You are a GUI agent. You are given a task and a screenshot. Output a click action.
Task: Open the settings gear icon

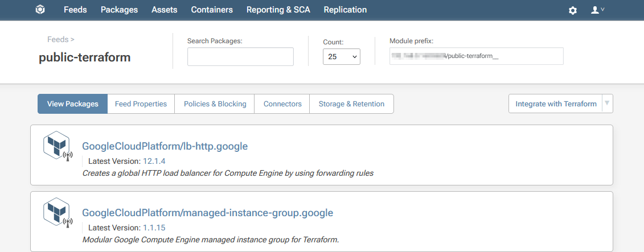(x=572, y=10)
